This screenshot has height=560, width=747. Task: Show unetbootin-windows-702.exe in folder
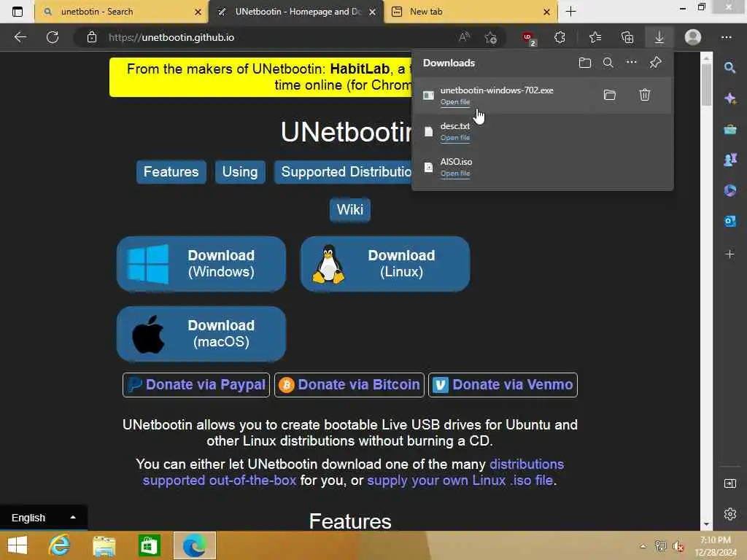(x=610, y=95)
